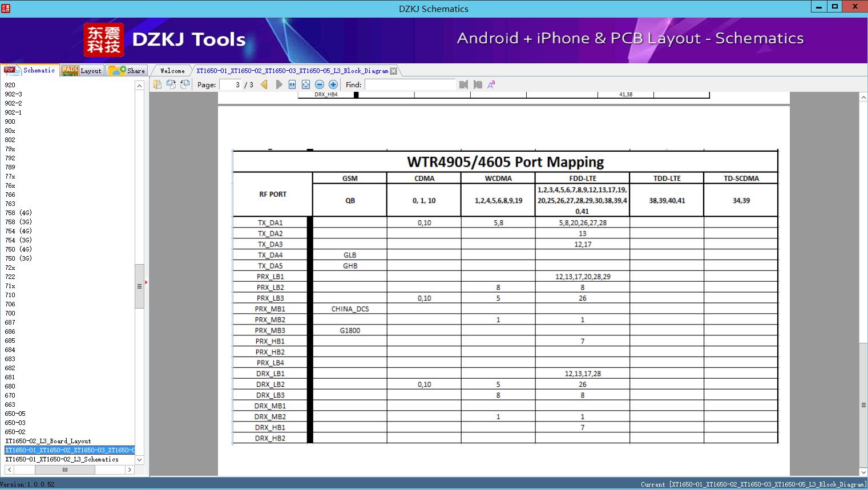Fit page to width

[292, 84]
